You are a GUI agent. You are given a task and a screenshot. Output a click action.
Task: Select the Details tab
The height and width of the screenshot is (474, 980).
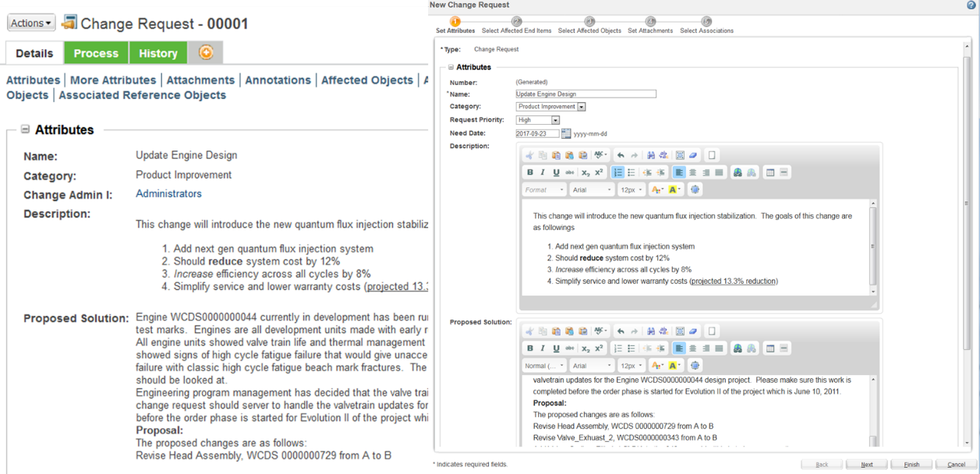[x=34, y=53]
